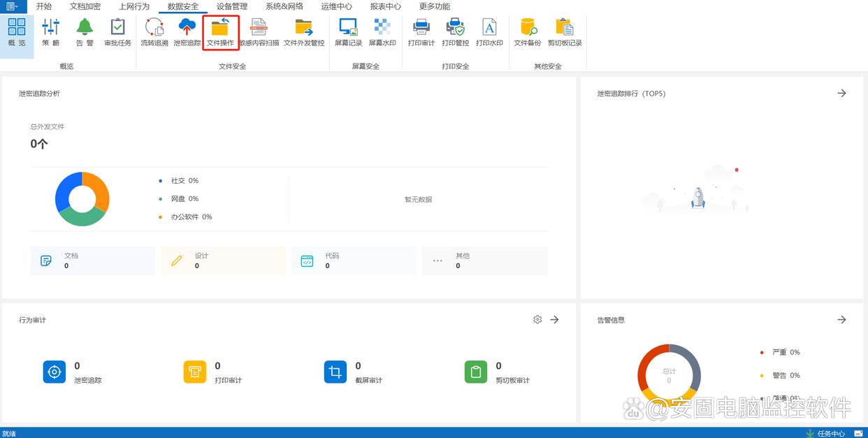The height and width of the screenshot is (438, 868).
Task: Expand the application menu dropdown at top-left
Action: coord(13,6)
